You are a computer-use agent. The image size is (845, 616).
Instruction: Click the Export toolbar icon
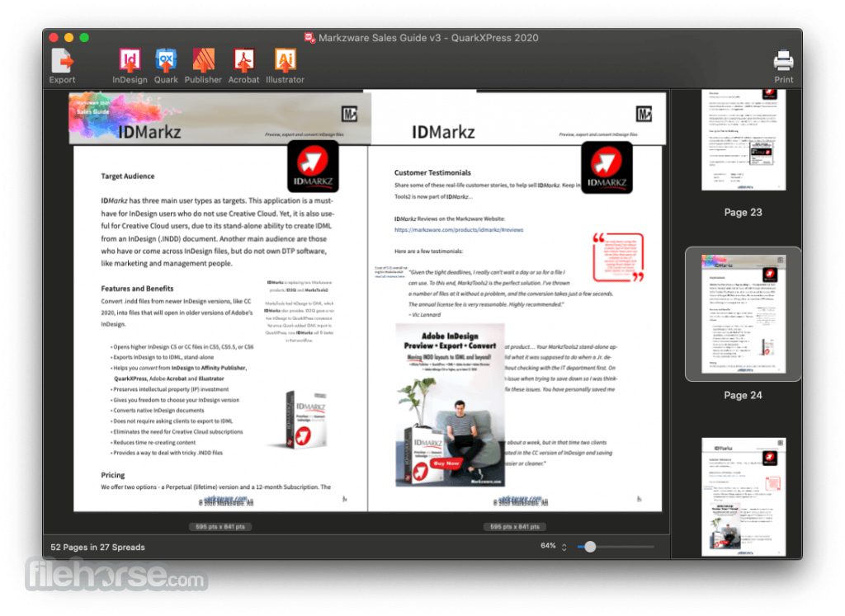coord(63,60)
